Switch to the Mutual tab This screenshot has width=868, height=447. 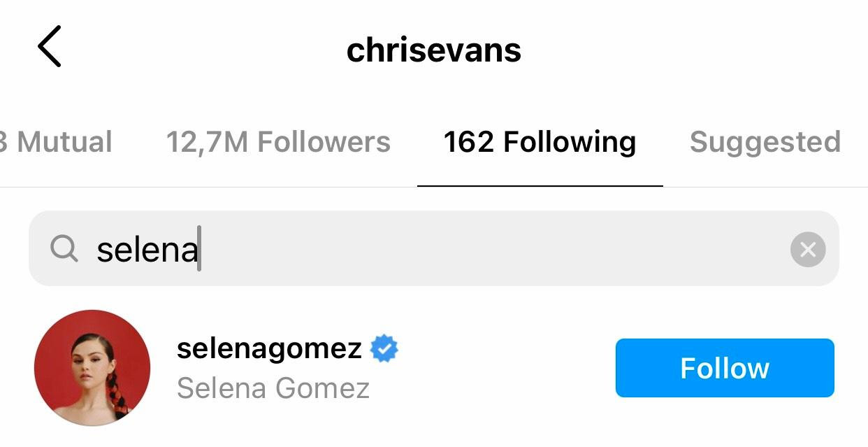click(59, 142)
